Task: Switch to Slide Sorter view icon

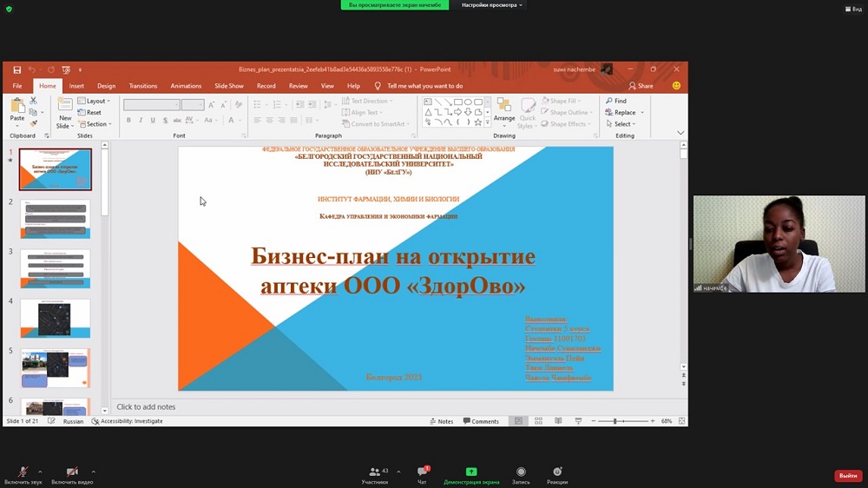Action: click(x=538, y=421)
